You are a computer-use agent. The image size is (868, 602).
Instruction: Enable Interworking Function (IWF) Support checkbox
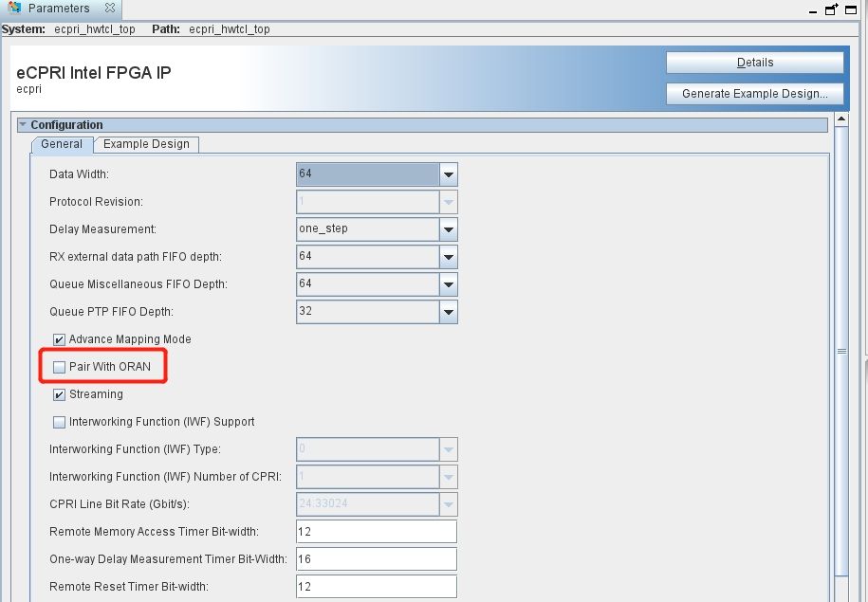pos(59,422)
